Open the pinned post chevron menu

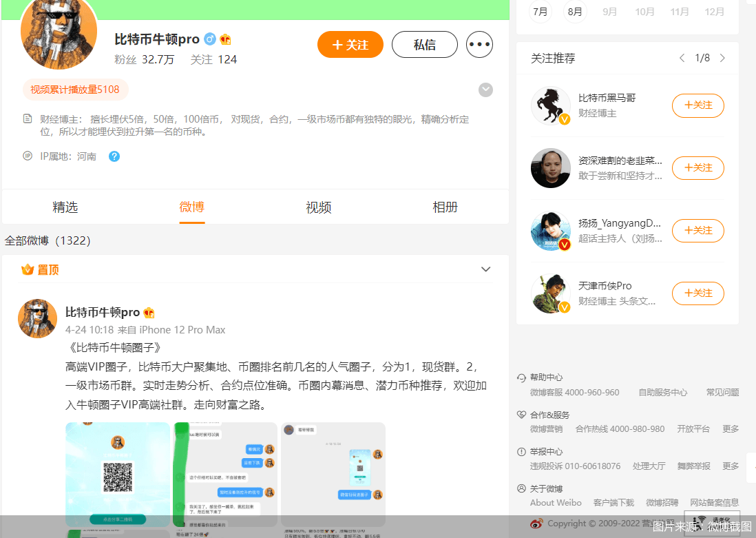pyautogui.click(x=485, y=269)
